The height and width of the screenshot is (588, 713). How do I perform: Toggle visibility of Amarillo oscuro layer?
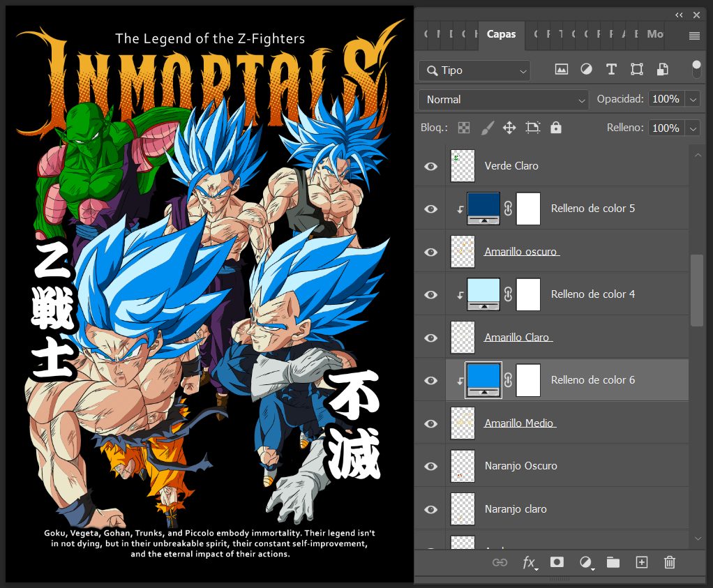[x=430, y=252]
